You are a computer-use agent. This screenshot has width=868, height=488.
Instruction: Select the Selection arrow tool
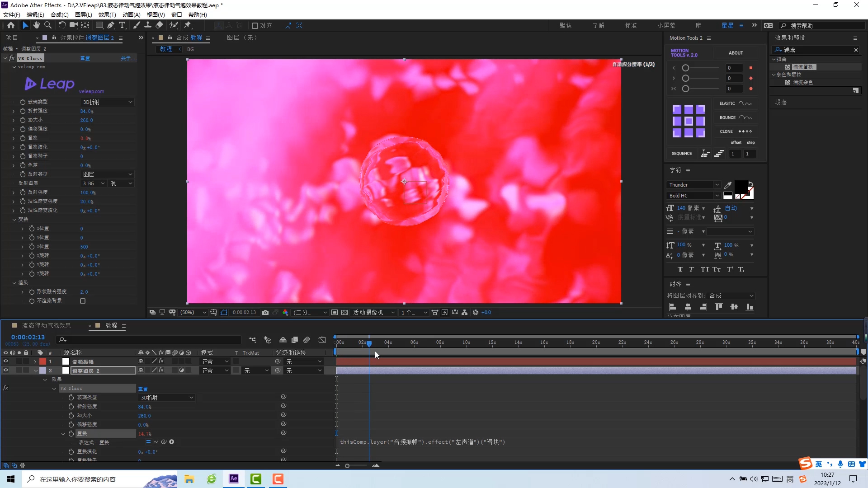tap(25, 25)
